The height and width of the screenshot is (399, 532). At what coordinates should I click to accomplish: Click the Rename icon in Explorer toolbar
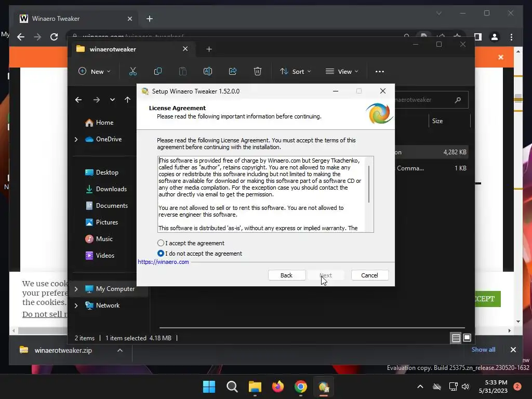tap(208, 71)
